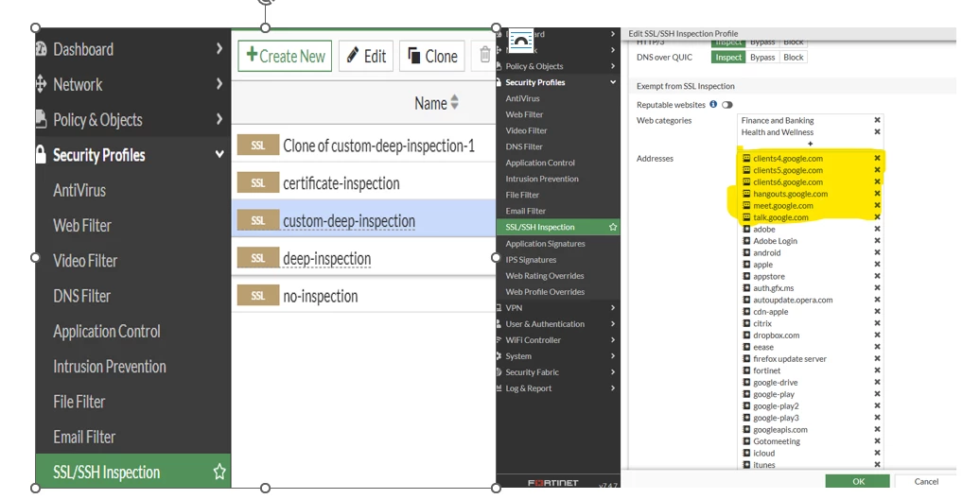980x499 pixels.
Task: Remove meet.google.com from exempt addresses
Action: (877, 205)
